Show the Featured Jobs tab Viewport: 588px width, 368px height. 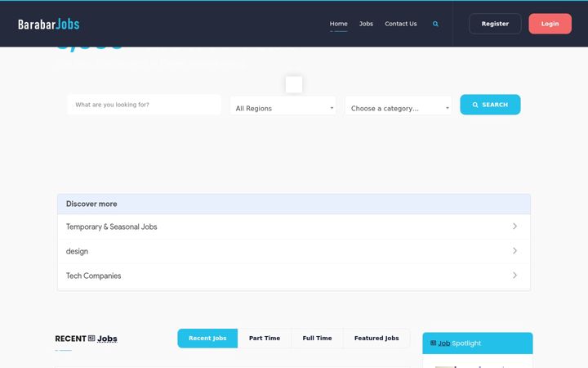pos(376,339)
